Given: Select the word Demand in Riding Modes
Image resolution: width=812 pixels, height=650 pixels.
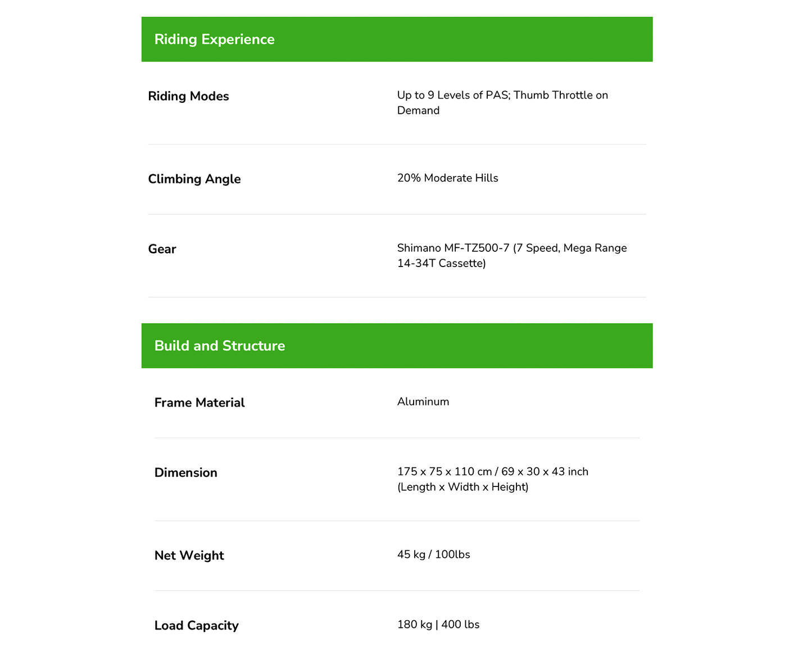Looking at the screenshot, I should pyautogui.click(x=419, y=110).
